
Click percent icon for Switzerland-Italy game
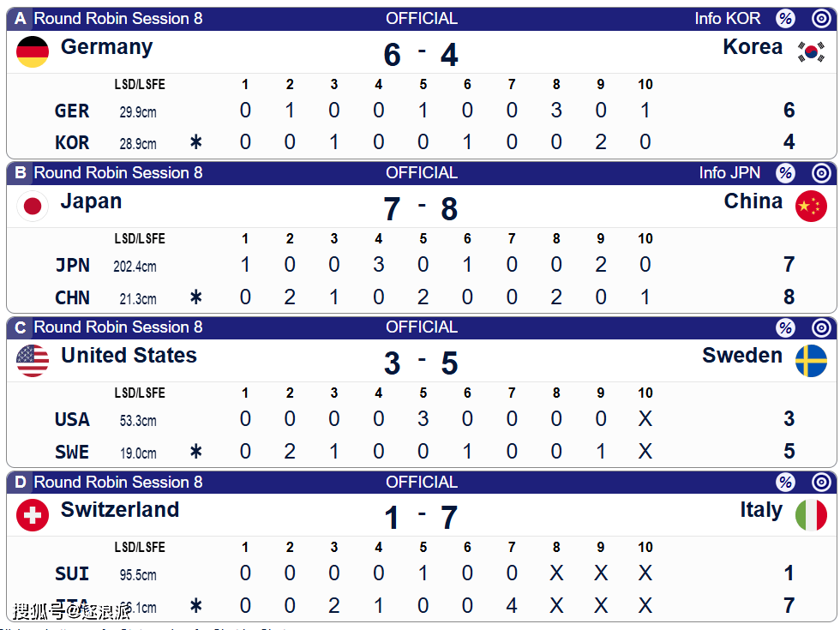point(785,483)
